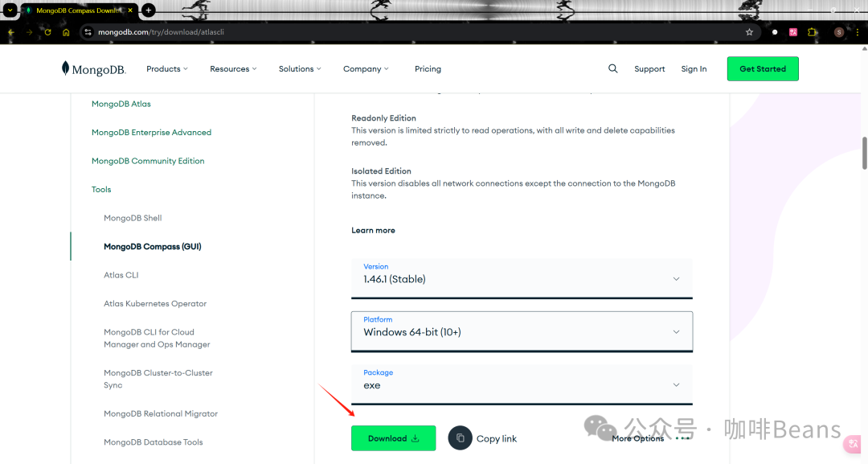Open the More Options ellipsis
The height and width of the screenshot is (464, 868).
pos(682,438)
